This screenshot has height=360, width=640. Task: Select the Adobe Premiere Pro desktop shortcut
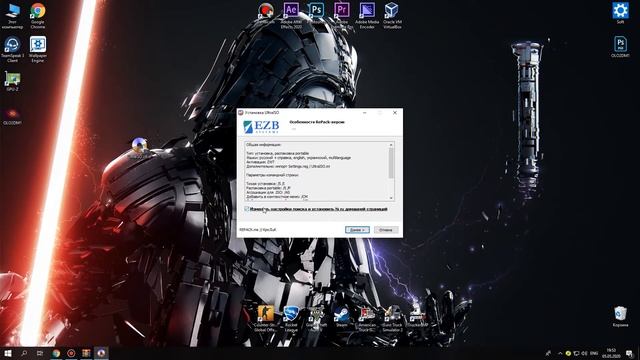pyautogui.click(x=342, y=16)
